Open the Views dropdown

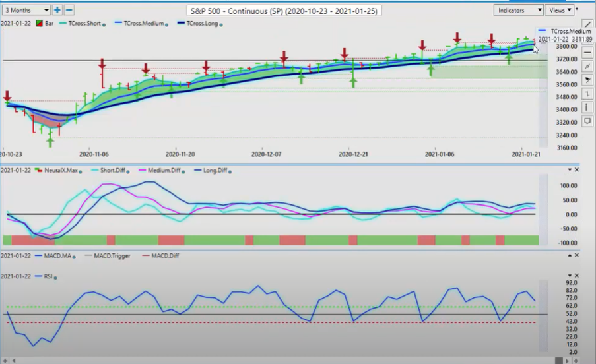point(559,11)
